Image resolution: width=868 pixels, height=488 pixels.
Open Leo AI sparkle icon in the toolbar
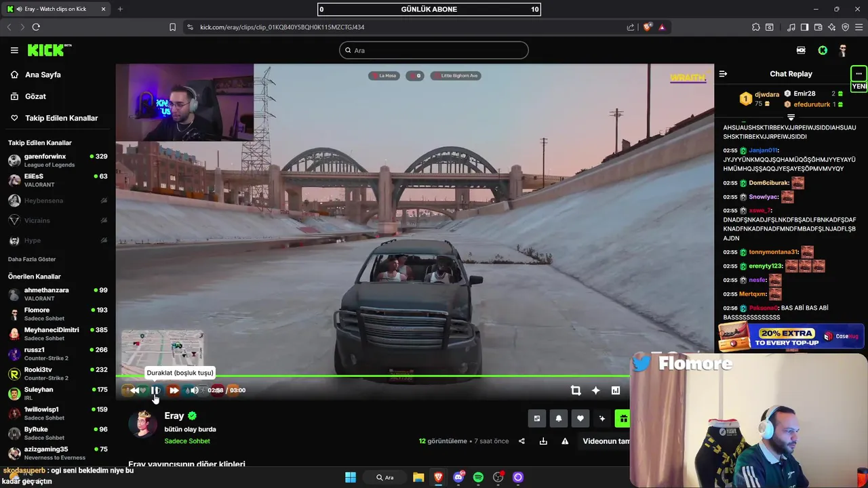click(831, 27)
